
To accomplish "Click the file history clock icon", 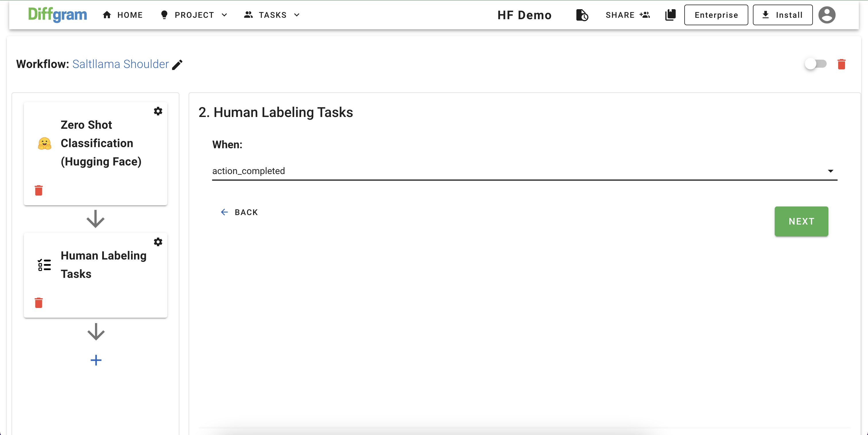I will 582,15.
